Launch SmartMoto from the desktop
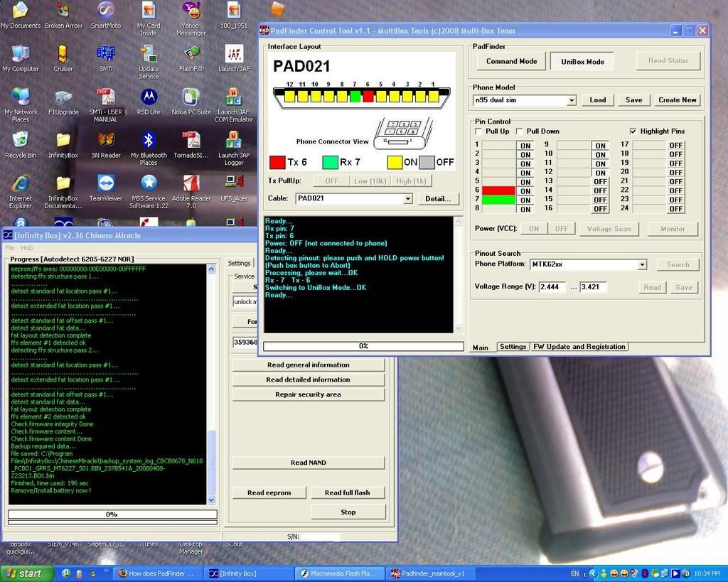This screenshot has width=728, height=582. coord(106,15)
